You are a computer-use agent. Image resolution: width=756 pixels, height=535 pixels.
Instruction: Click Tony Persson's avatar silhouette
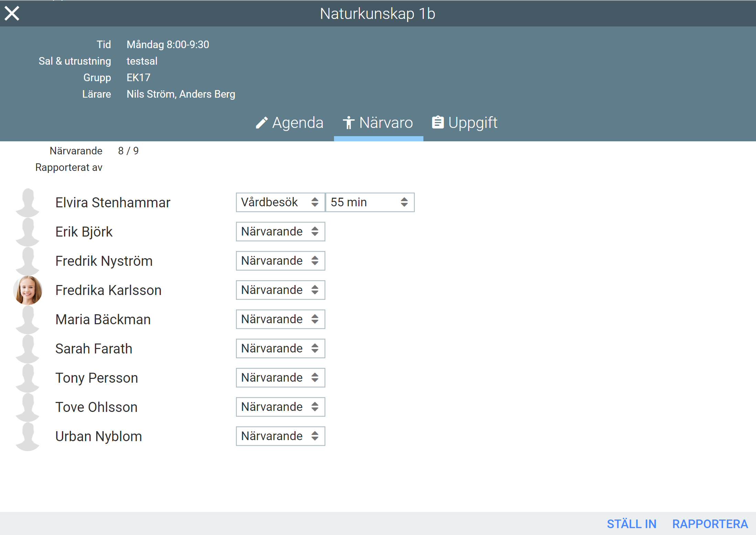coord(28,378)
